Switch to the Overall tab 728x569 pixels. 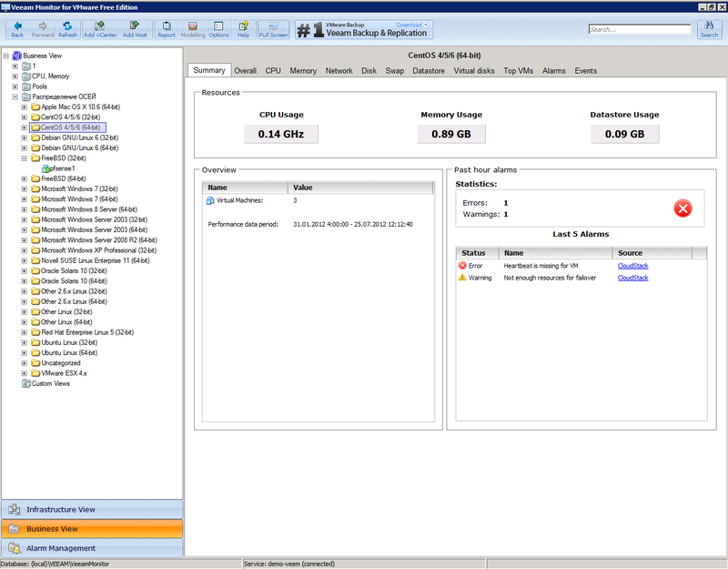point(245,71)
